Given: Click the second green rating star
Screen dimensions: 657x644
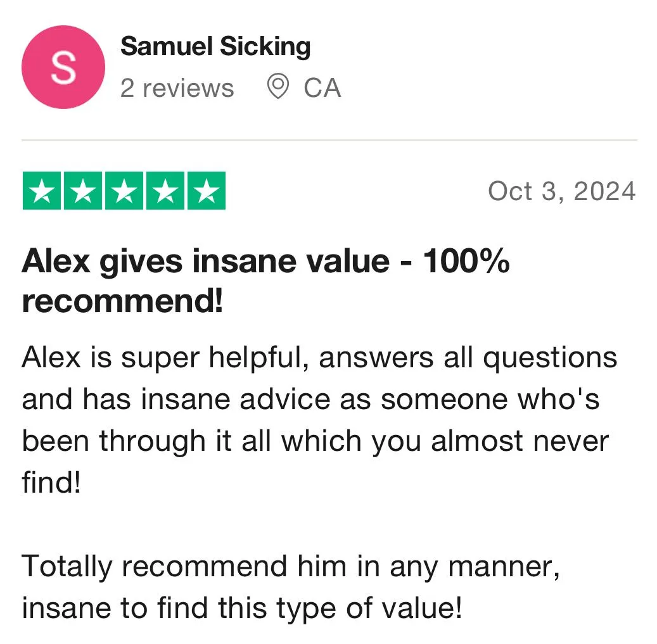Looking at the screenshot, I should 83,191.
